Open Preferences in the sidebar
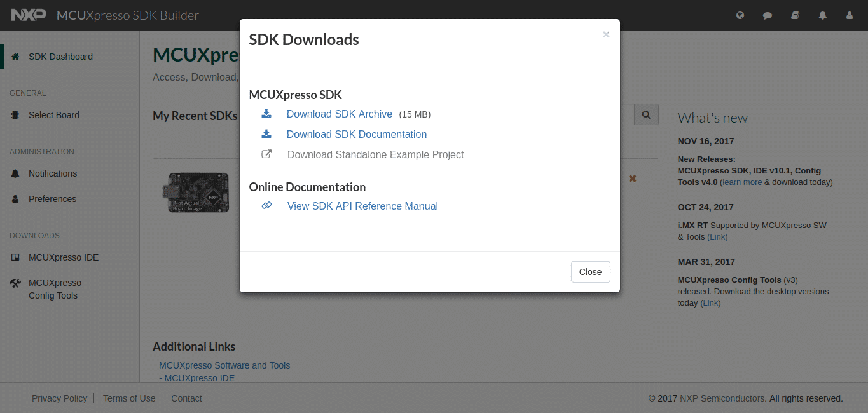 pos(52,199)
